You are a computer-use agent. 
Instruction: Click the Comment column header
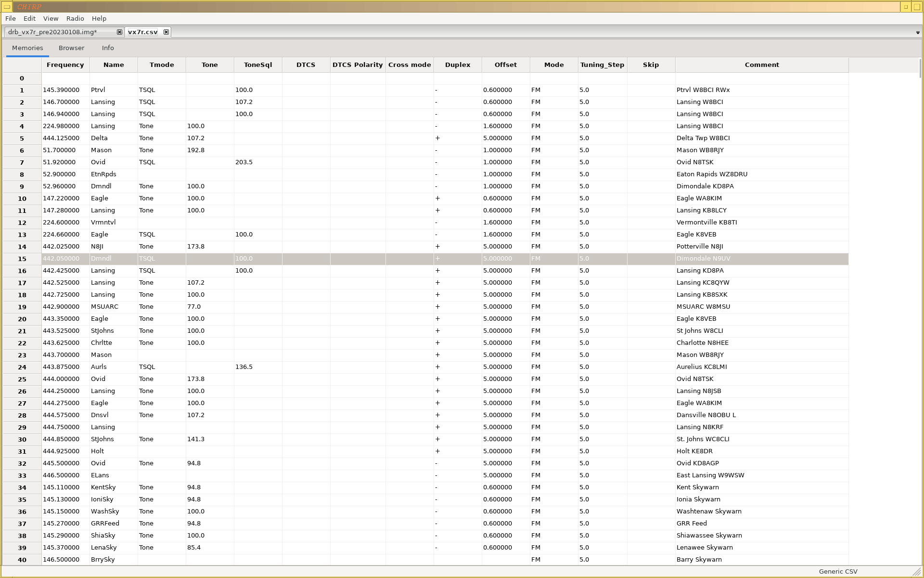(x=762, y=65)
